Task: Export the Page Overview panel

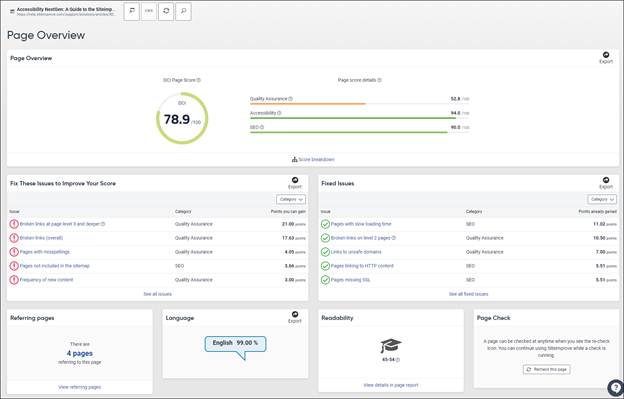Action: pyautogui.click(x=606, y=58)
